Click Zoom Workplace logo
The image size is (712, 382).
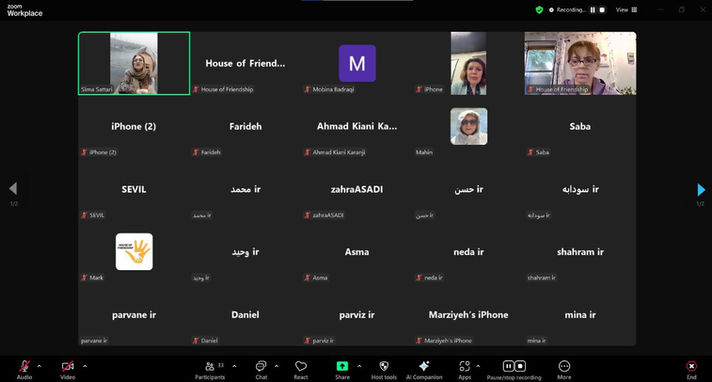(x=25, y=10)
